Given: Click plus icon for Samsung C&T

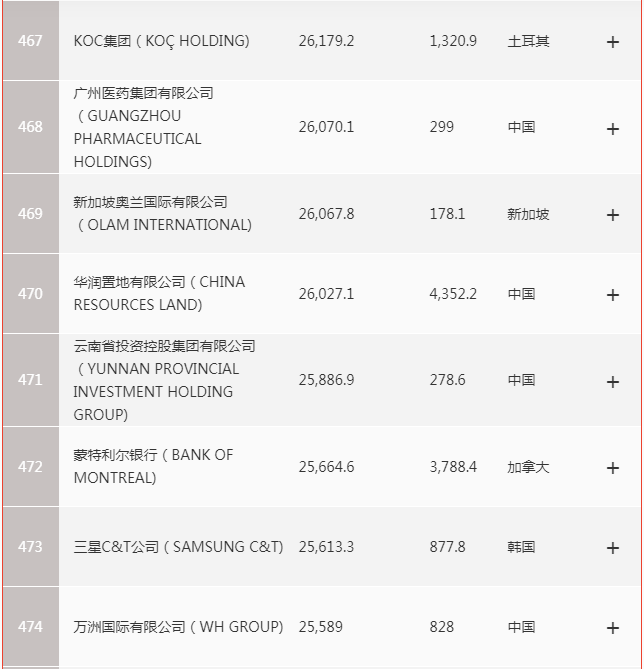Looking at the screenshot, I should [x=613, y=548].
